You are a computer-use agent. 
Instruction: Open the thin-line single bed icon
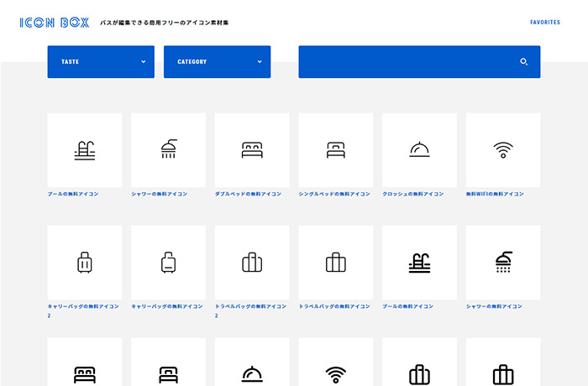(x=336, y=150)
